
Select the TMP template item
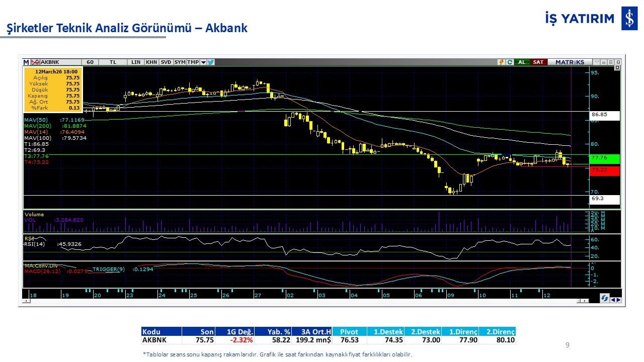point(193,62)
